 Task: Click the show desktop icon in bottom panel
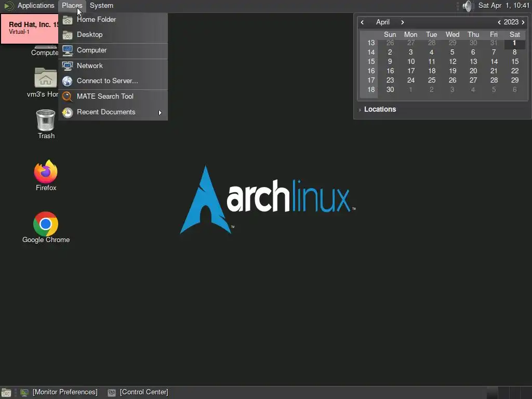coord(6,393)
